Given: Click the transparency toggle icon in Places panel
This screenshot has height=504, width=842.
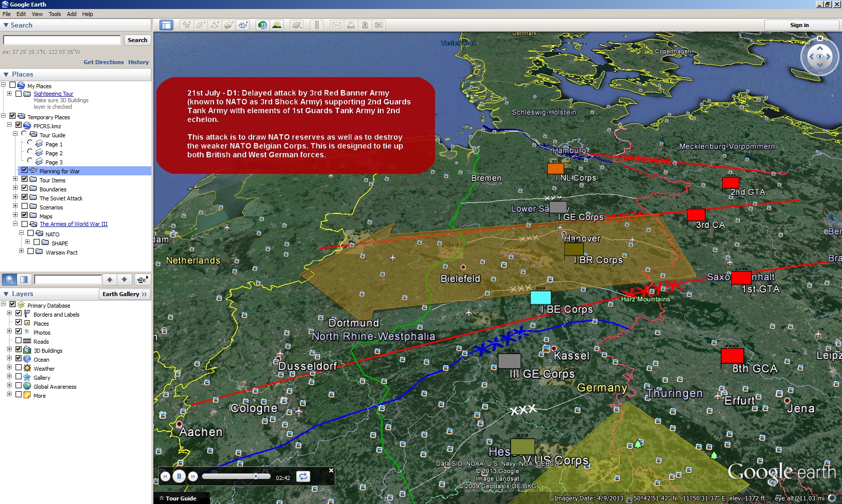Looking at the screenshot, I should point(24,280).
